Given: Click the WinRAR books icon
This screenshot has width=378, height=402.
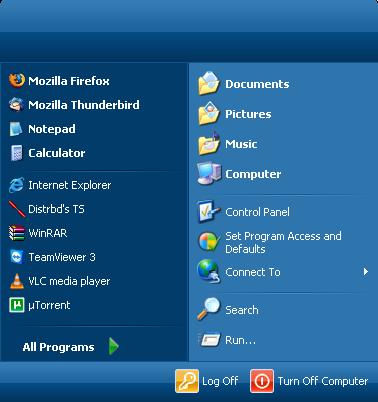Looking at the screenshot, I should [17, 233].
